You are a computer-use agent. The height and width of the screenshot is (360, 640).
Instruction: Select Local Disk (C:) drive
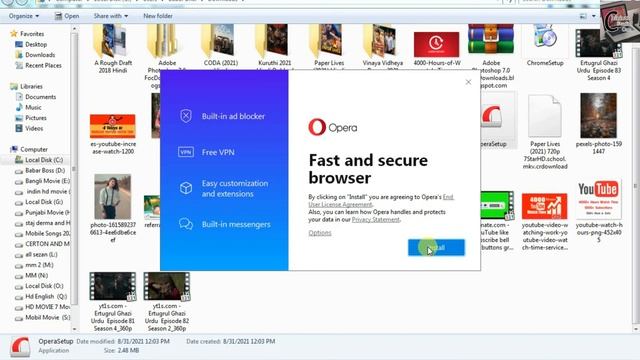[x=39, y=160]
